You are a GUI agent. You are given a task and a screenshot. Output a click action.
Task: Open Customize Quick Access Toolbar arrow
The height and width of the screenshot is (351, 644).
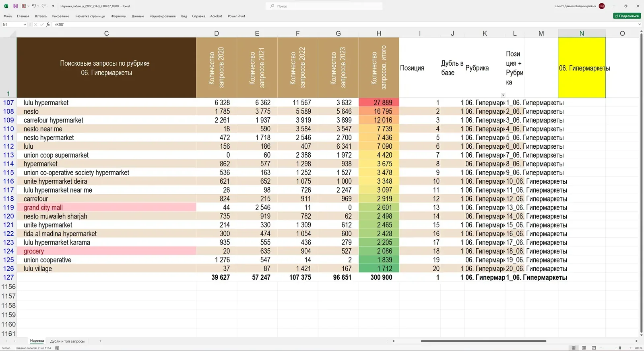point(53,6)
